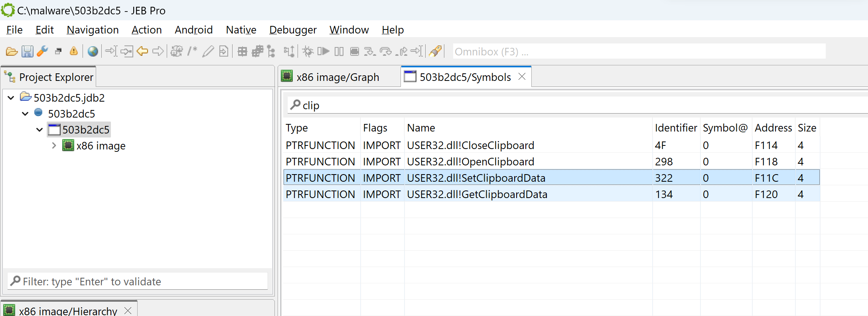The height and width of the screenshot is (316, 868).
Task: Click the comment icon in toolbar
Action: point(192,51)
